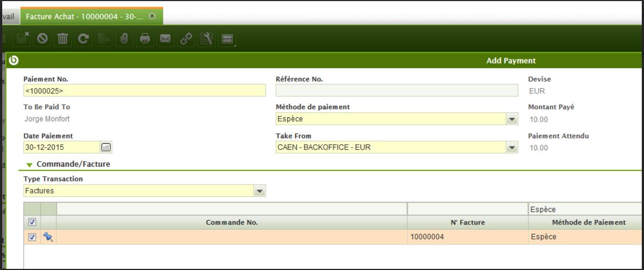
Task: Sort by N° Facture column header
Action: [467, 222]
